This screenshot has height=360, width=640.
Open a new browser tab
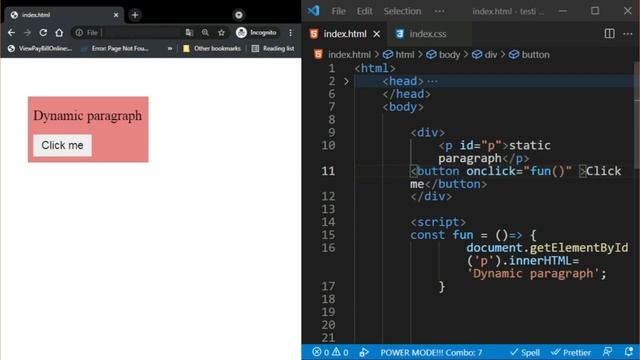click(x=135, y=15)
